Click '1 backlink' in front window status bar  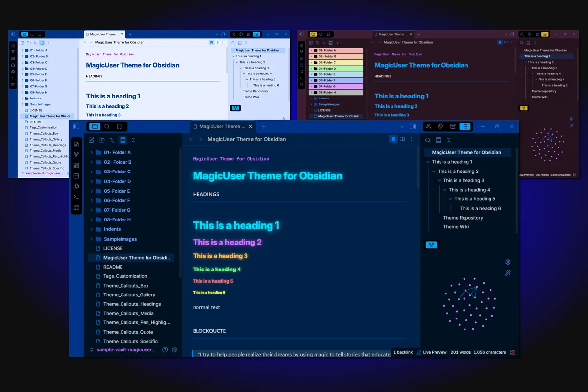(403, 352)
